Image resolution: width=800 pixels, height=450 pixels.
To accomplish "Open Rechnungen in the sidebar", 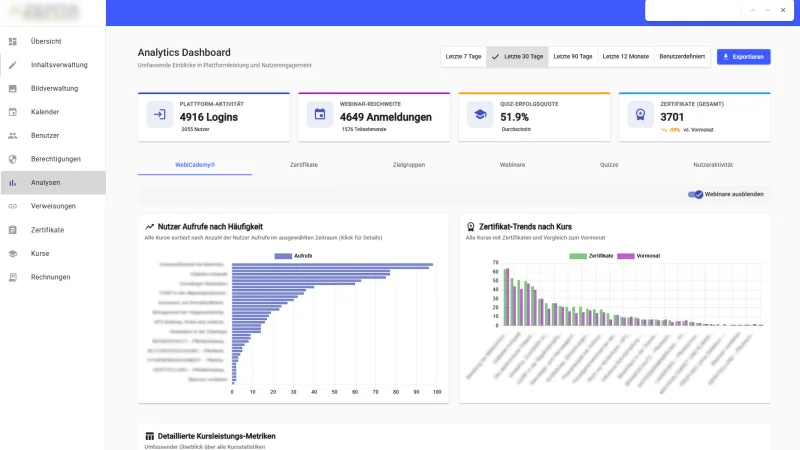I will click(53, 277).
